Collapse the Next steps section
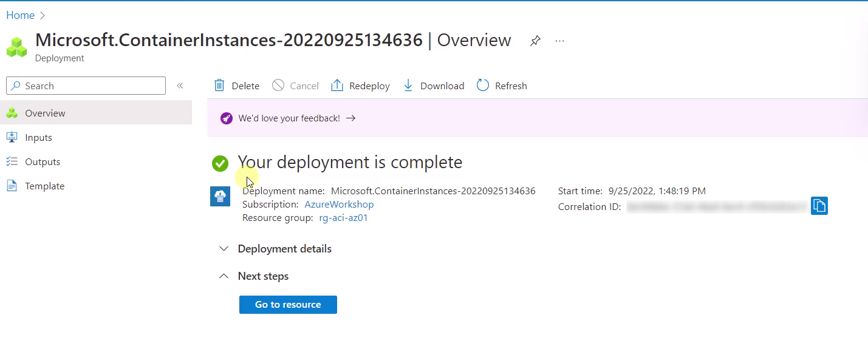This screenshot has width=868, height=349. [253, 276]
